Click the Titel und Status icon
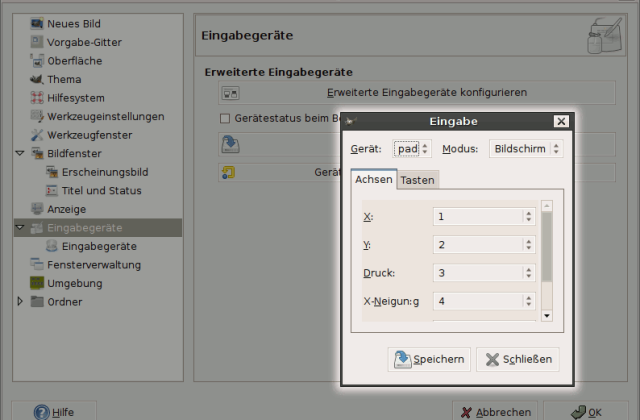 (x=52, y=191)
